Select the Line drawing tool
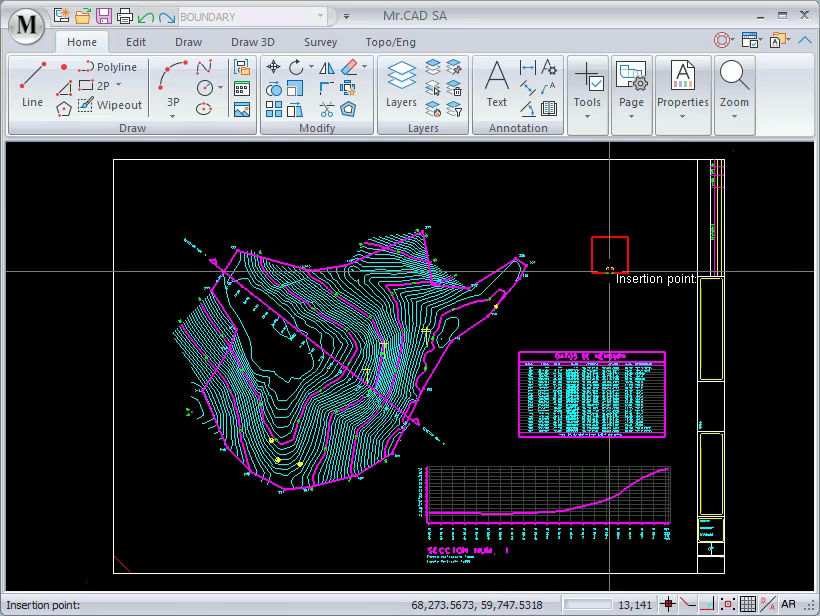 point(32,84)
